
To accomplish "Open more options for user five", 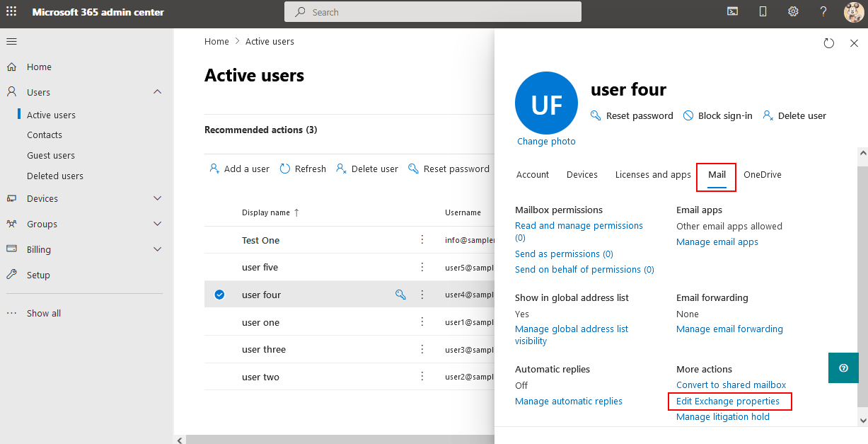I will [422, 267].
